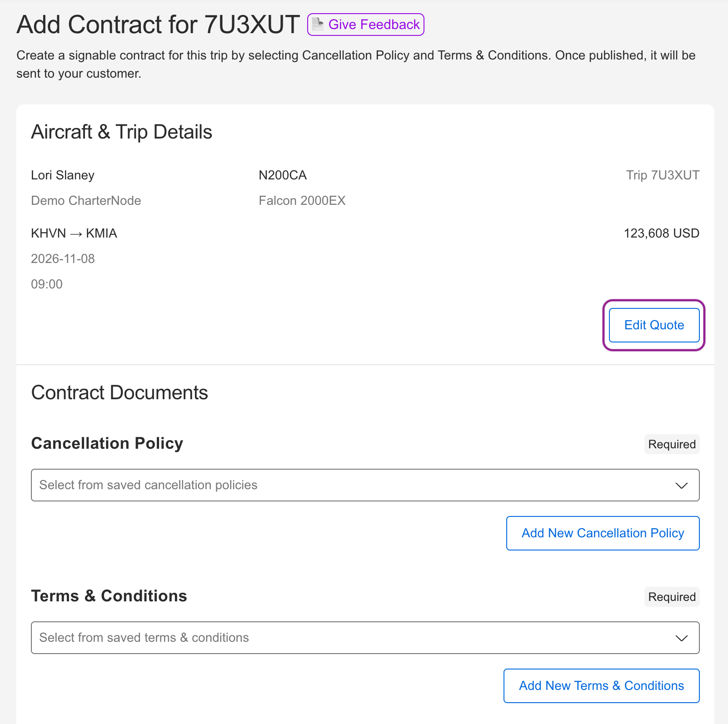
Task: Click the Edit Quote button
Action: [x=654, y=325]
